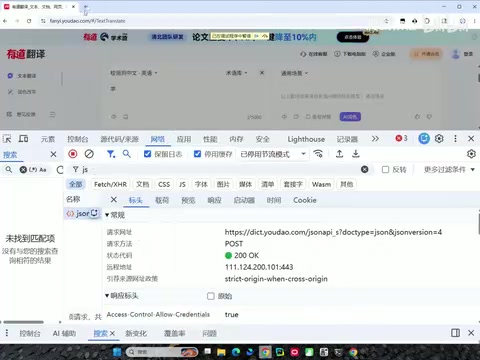Open the Windows Start menu
Screen dimensions: 480x360
pyautogui.click(x=117, y=352)
